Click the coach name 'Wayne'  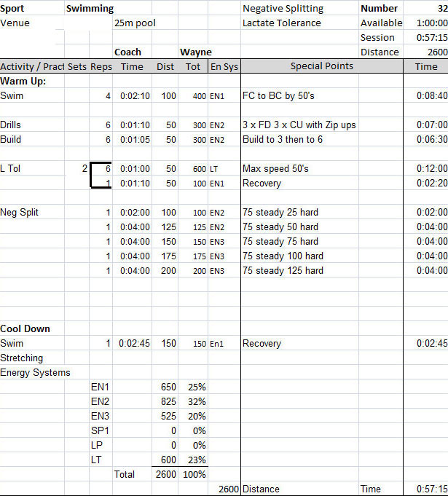click(x=195, y=52)
